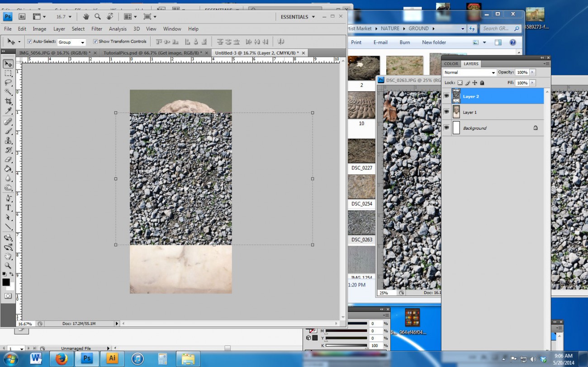The width and height of the screenshot is (588, 367).
Task: Hide the Layer 1 layer
Action: click(x=447, y=112)
